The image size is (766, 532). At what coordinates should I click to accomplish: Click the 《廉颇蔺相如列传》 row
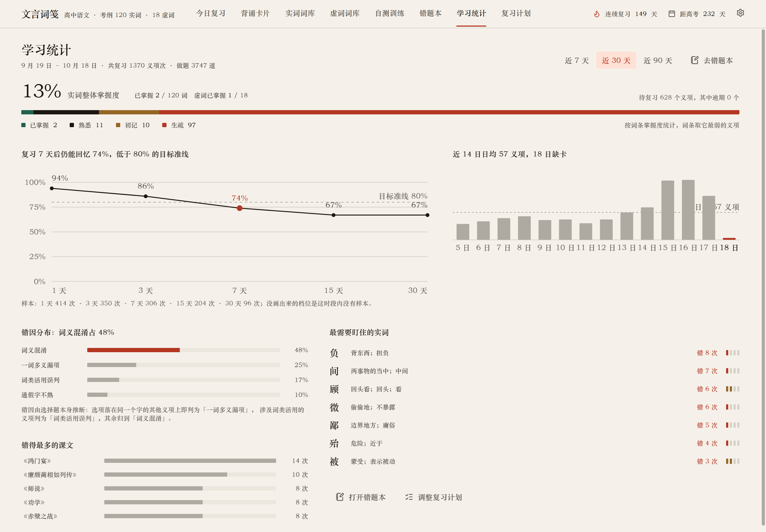[x=165, y=474]
